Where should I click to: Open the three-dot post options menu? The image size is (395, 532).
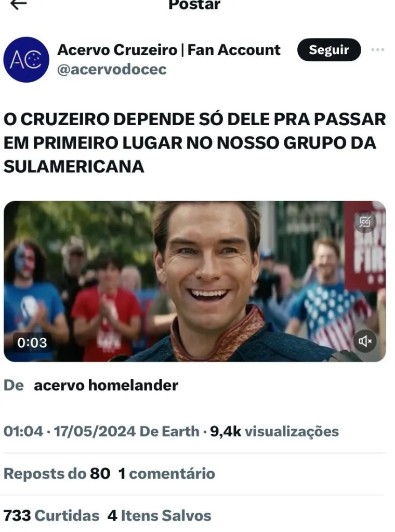click(x=377, y=50)
